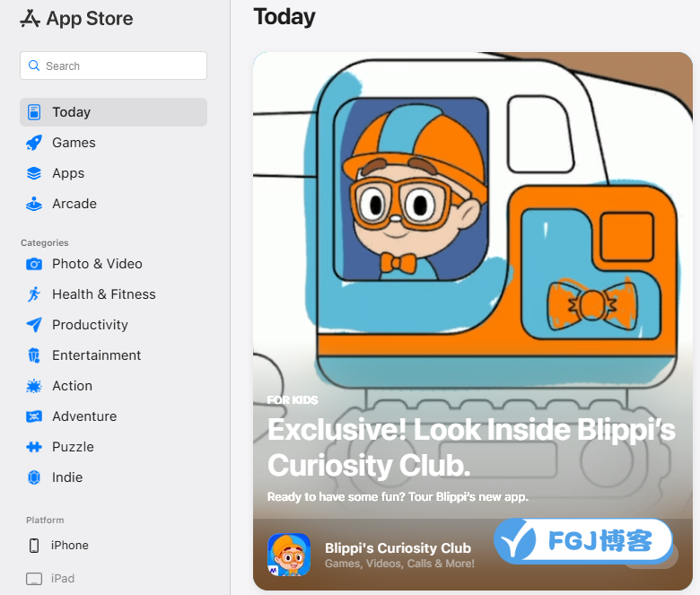Click the Blippi's Curiosity Club app icon
The width and height of the screenshot is (700, 595).
point(289,555)
